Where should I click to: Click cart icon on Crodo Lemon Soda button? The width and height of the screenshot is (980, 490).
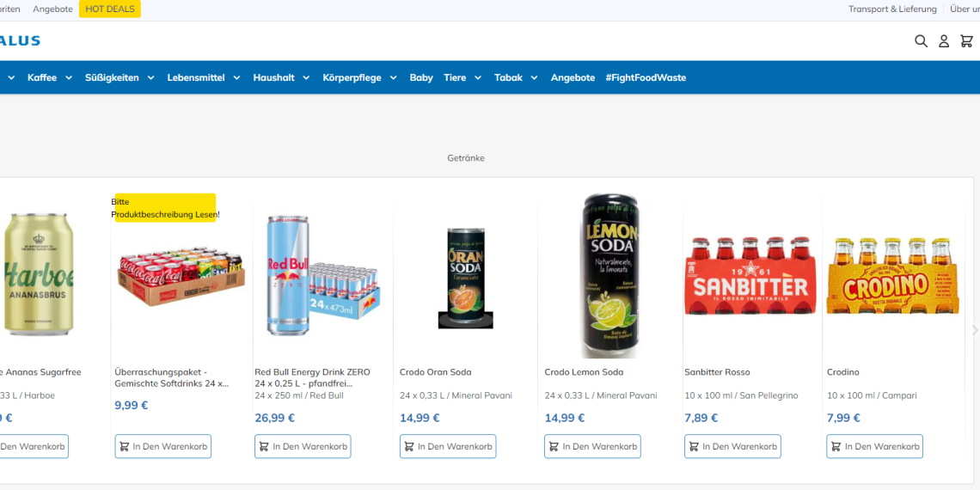click(553, 447)
